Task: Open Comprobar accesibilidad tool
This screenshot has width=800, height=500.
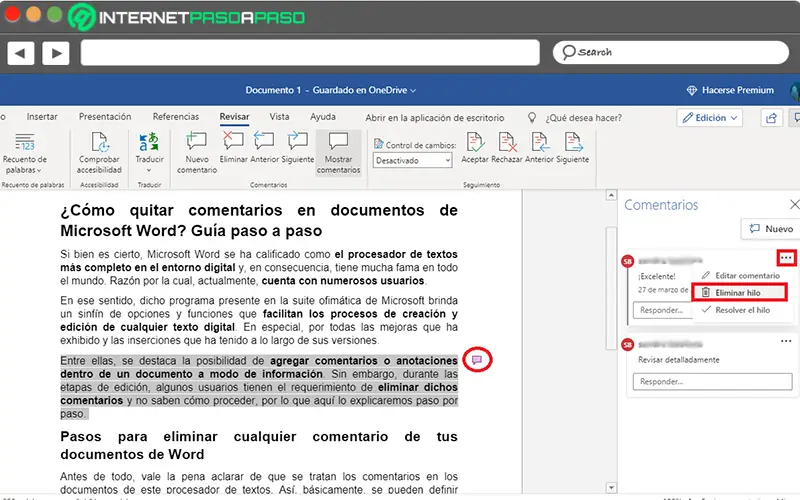Action: [x=99, y=142]
